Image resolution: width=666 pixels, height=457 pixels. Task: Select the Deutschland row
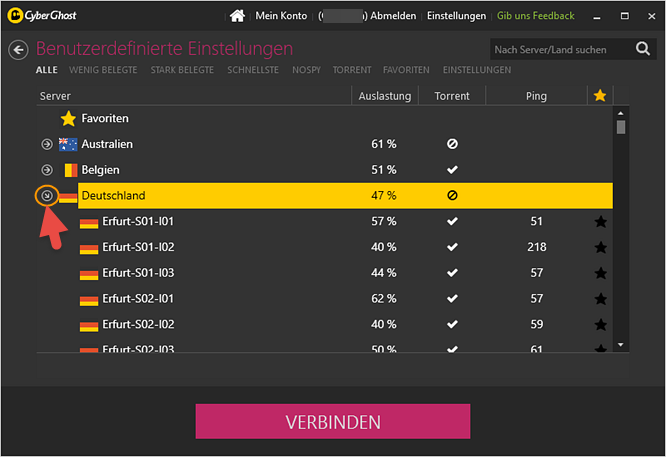(x=345, y=195)
